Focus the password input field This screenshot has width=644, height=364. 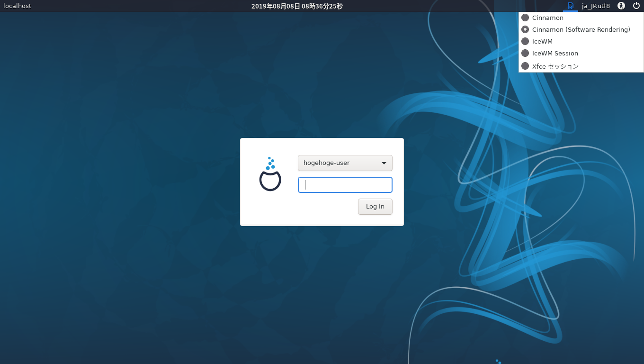pos(345,185)
